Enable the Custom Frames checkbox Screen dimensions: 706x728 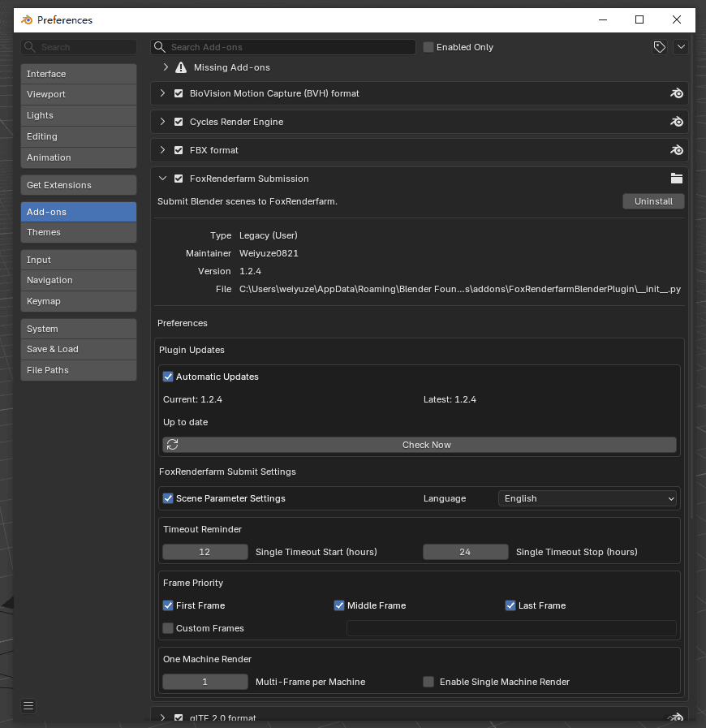pos(168,628)
